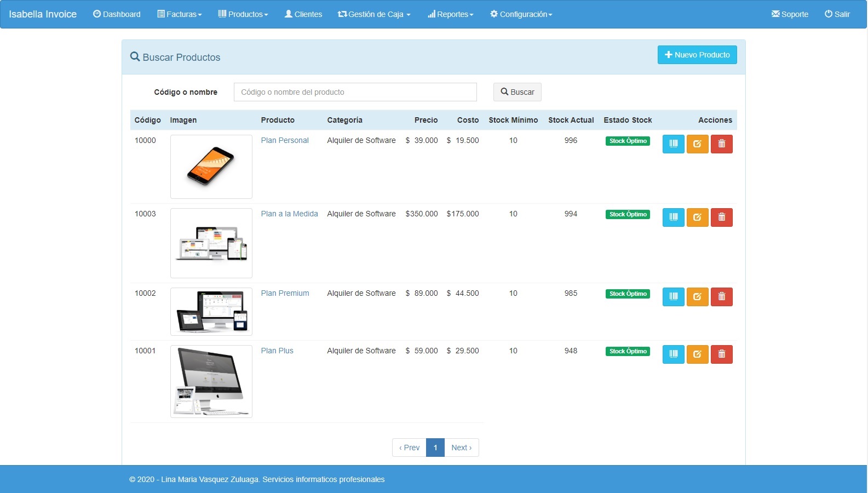Open the Clientes section
Viewport: 868px width, 493px height.
coord(303,14)
